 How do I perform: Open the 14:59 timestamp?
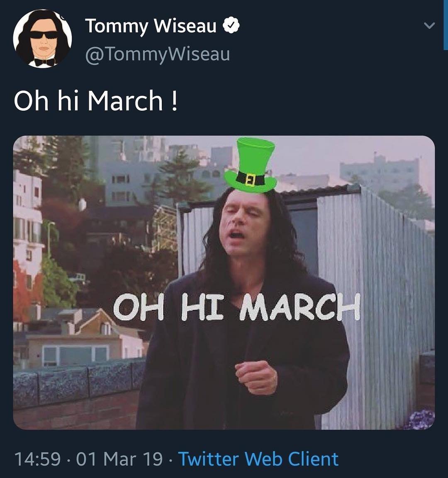[x=37, y=459]
